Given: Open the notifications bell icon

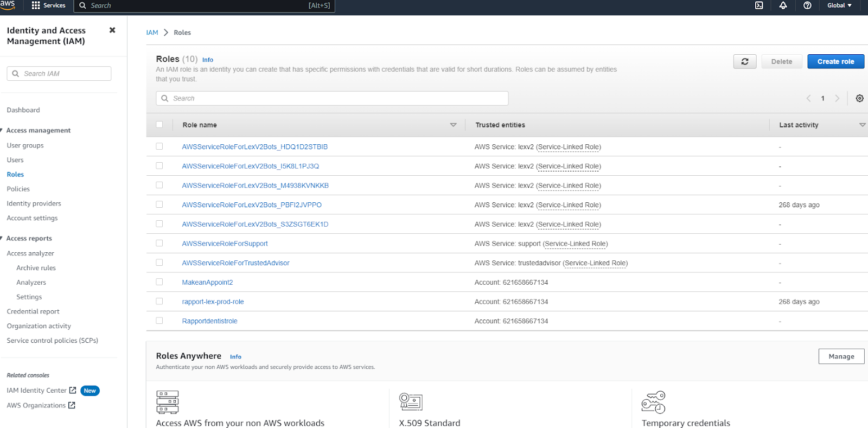Looking at the screenshot, I should click(x=783, y=5).
